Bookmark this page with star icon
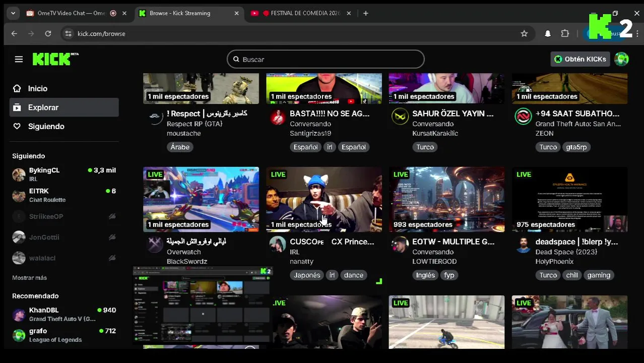The image size is (644, 363). click(524, 33)
